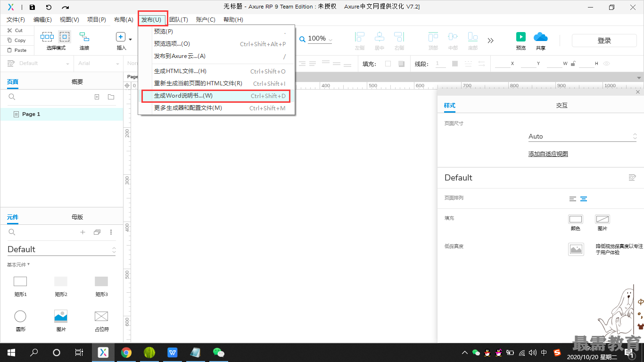Open Chrome from the Windows taskbar
This screenshot has height=362, width=644.
click(x=126, y=352)
